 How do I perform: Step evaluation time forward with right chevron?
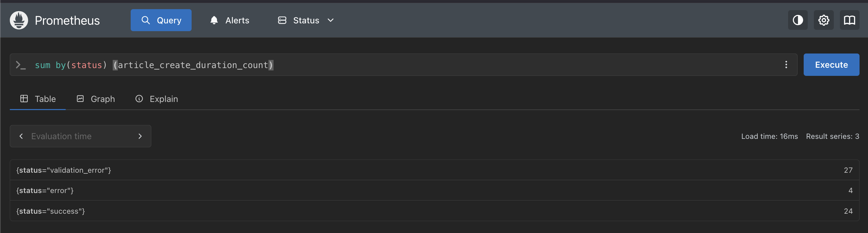(x=140, y=136)
